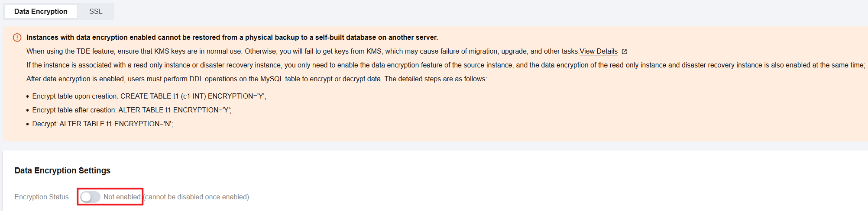The image size is (868, 211).
Task: Click the 'cannot be disabled once enabled' note
Action: point(197,197)
